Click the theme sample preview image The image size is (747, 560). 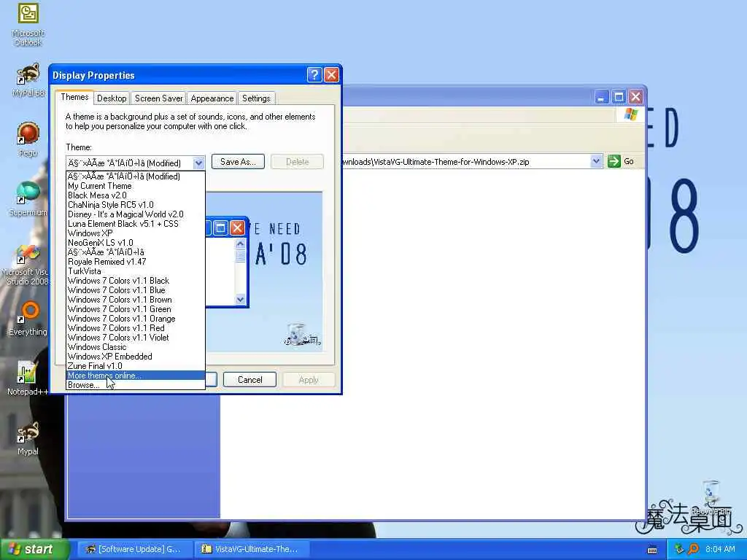(264, 272)
